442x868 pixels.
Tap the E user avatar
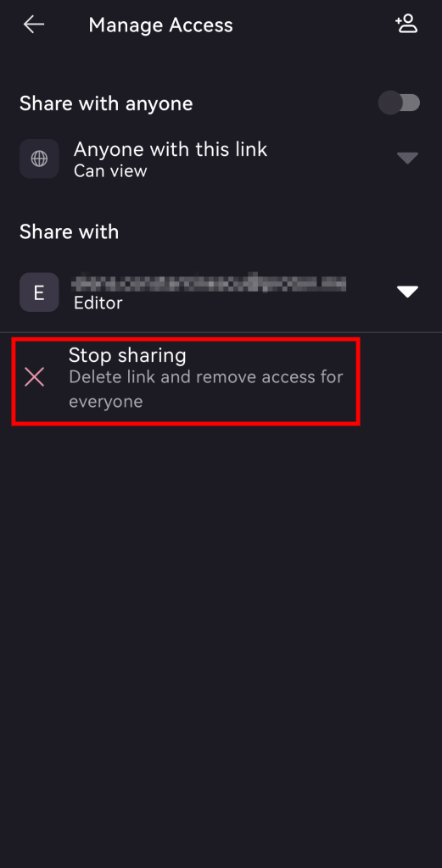[x=39, y=292]
